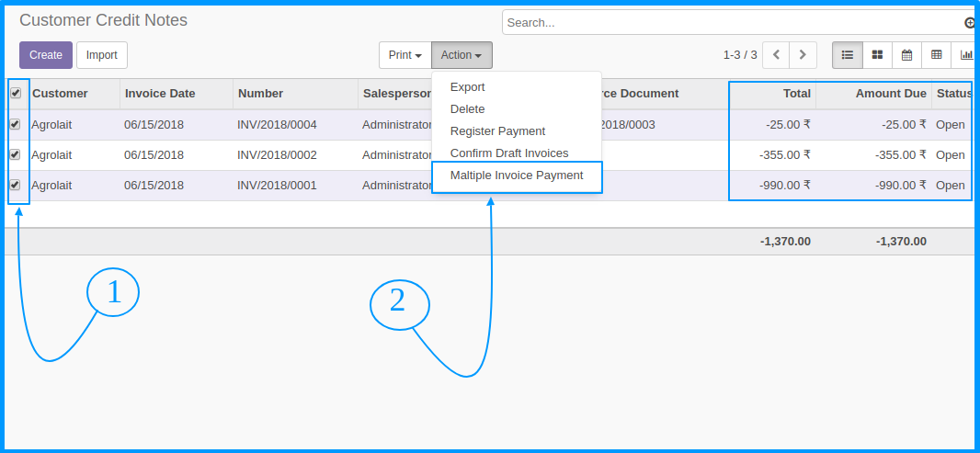Uncheck the INV/2018/0001 row checkbox

tap(15, 185)
